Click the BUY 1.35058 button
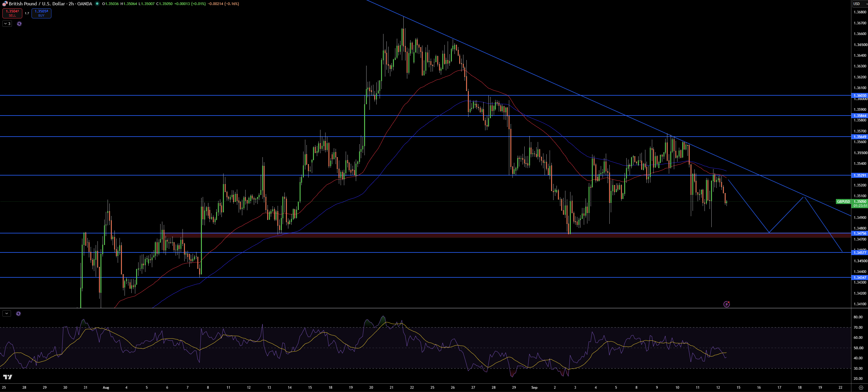The height and width of the screenshot is (392, 868). click(x=41, y=13)
